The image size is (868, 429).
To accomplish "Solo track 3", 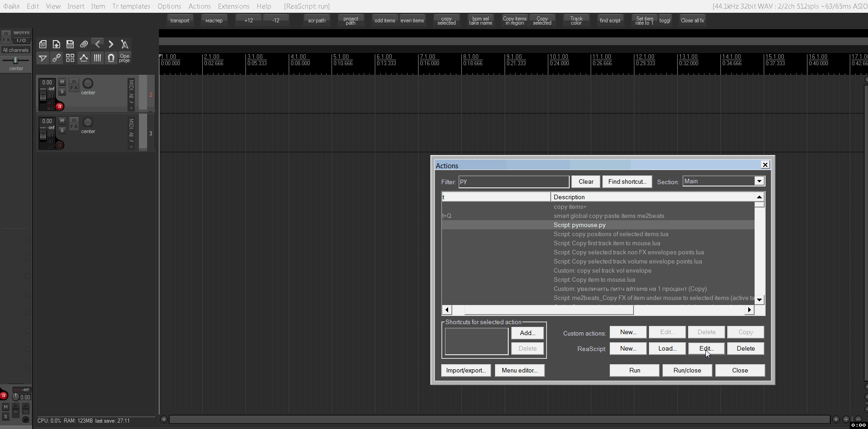I will click(x=62, y=130).
